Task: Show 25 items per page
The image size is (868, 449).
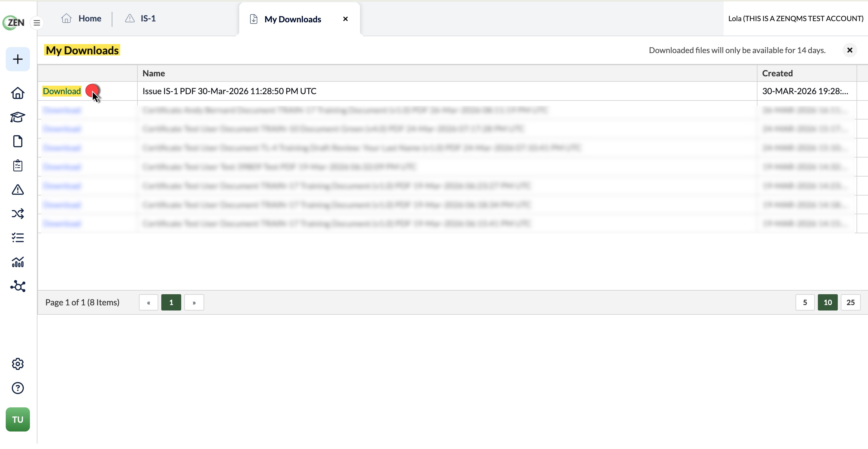Action: (850, 303)
